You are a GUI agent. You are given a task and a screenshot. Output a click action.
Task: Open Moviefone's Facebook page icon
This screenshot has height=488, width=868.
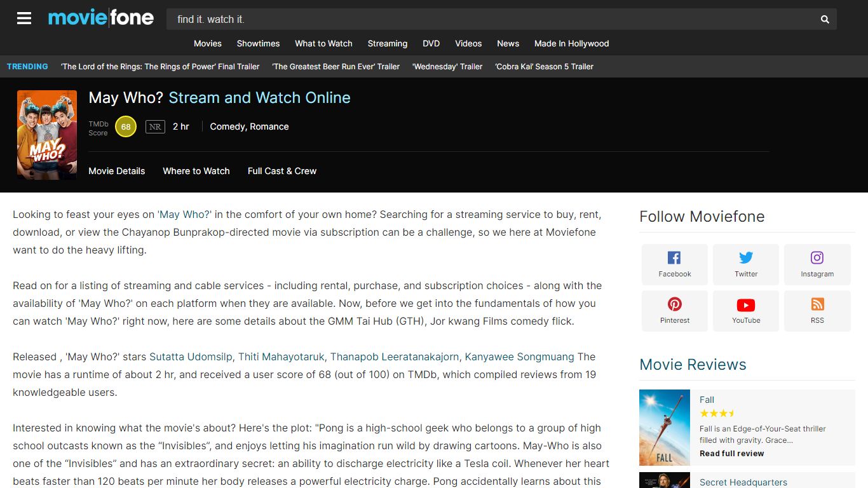point(674,257)
